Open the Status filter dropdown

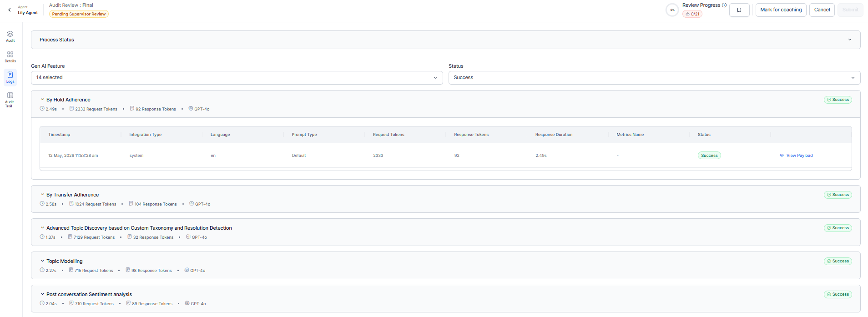click(x=654, y=78)
